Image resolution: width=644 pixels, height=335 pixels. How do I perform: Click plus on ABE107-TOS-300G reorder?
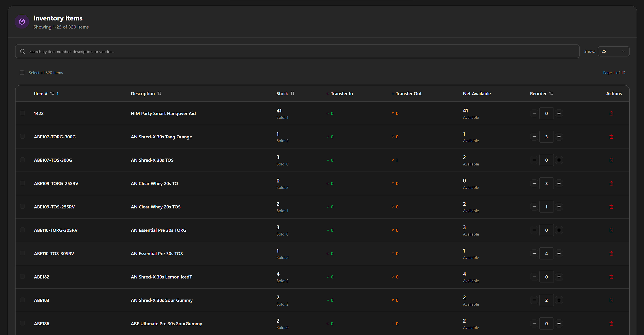pyautogui.click(x=559, y=160)
